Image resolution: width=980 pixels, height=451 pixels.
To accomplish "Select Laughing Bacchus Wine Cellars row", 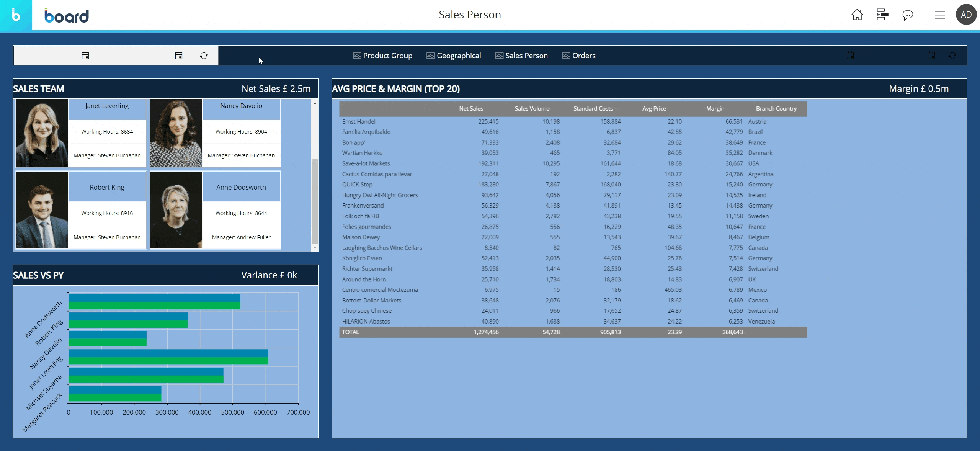I will point(573,248).
